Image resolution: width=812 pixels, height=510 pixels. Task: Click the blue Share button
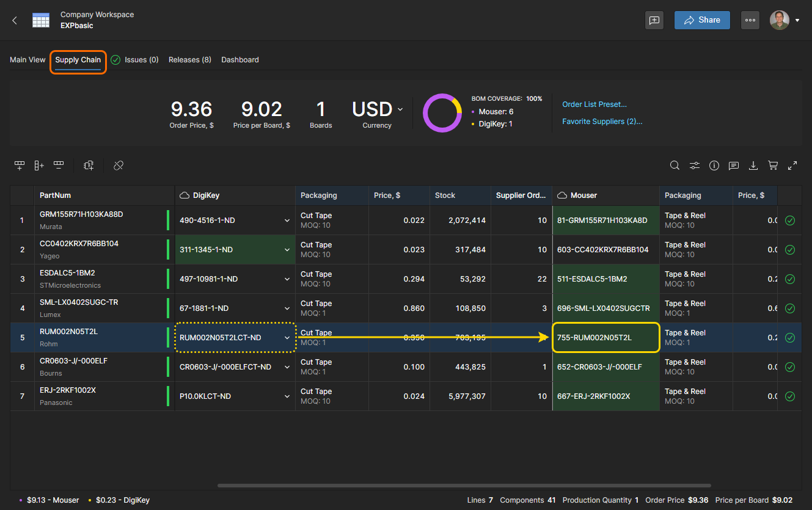click(702, 20)
